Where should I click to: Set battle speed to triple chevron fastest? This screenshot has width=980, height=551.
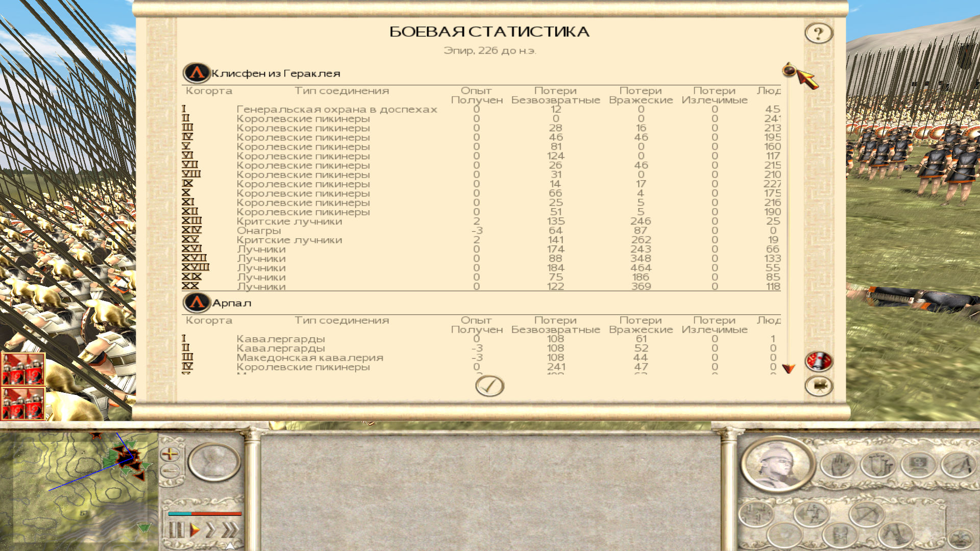(230, 530)
